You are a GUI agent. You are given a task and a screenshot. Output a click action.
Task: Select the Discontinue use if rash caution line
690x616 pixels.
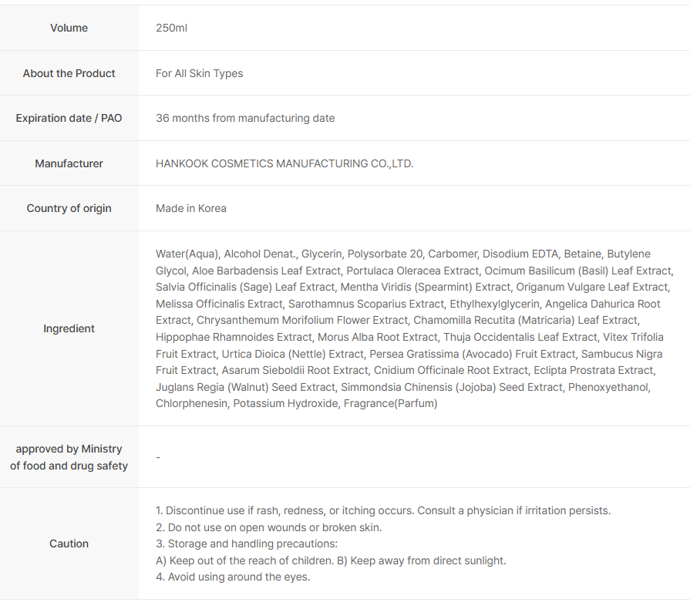tap(382, 510)
